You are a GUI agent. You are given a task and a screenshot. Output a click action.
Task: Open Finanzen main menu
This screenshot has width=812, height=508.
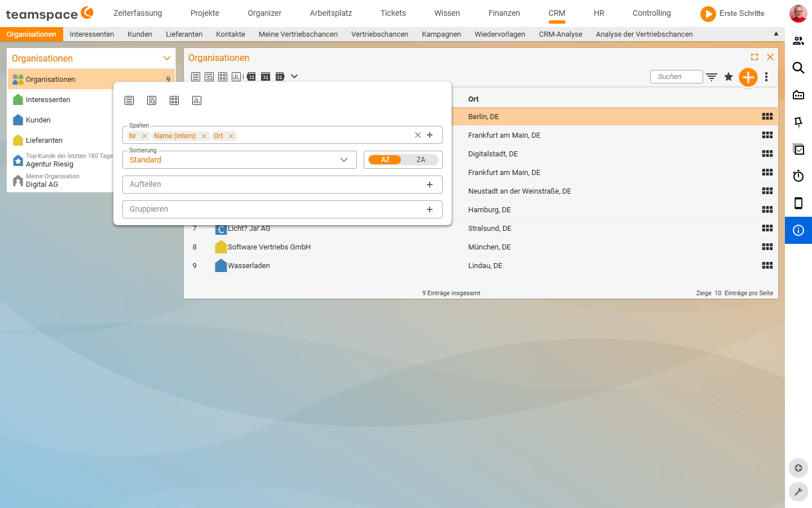click(x=504, y=13)
